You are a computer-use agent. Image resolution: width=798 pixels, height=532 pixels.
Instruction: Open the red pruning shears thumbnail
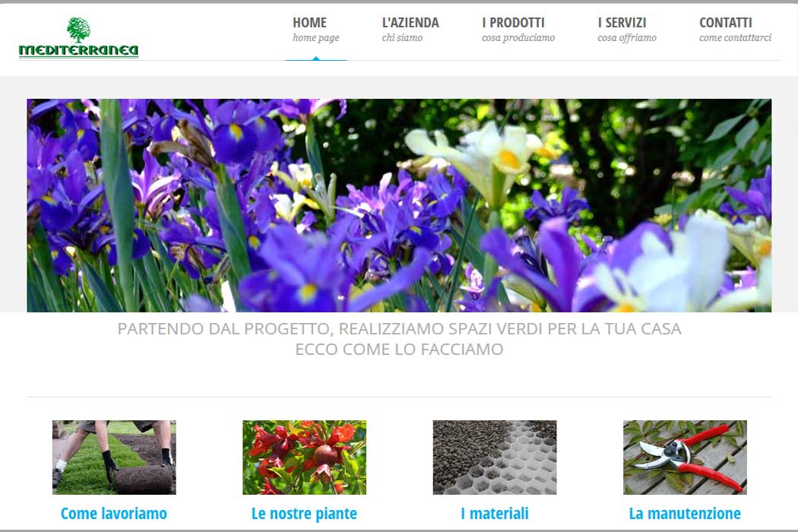pos(685,458)
